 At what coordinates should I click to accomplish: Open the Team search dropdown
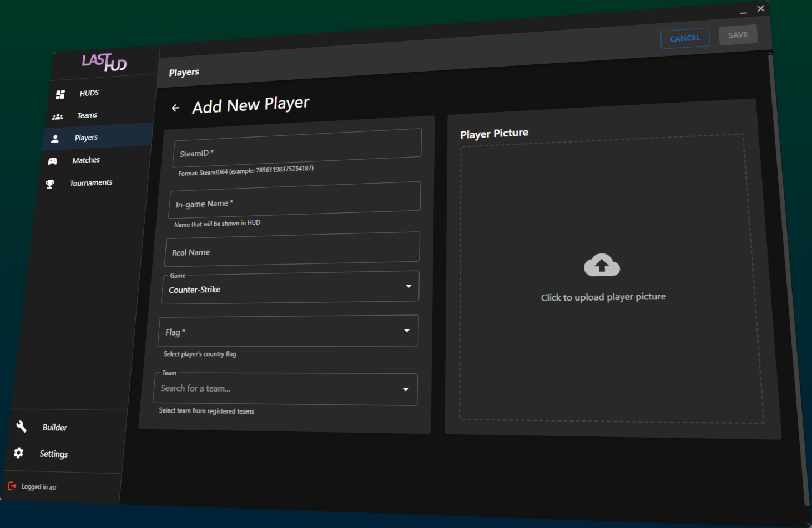[x=285, y=389]
